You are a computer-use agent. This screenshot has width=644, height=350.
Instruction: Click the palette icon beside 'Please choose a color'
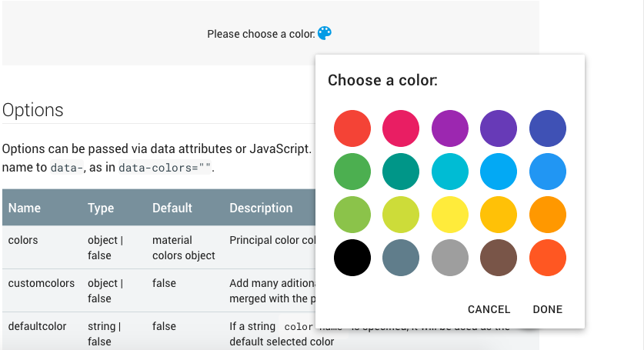(325, 33)
